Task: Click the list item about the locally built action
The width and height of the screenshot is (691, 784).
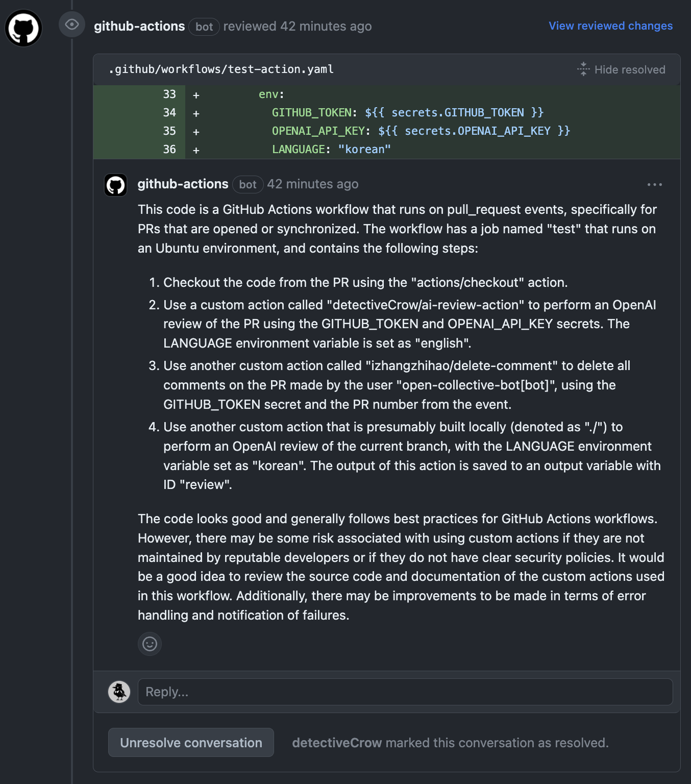Action: click(412, 456)
